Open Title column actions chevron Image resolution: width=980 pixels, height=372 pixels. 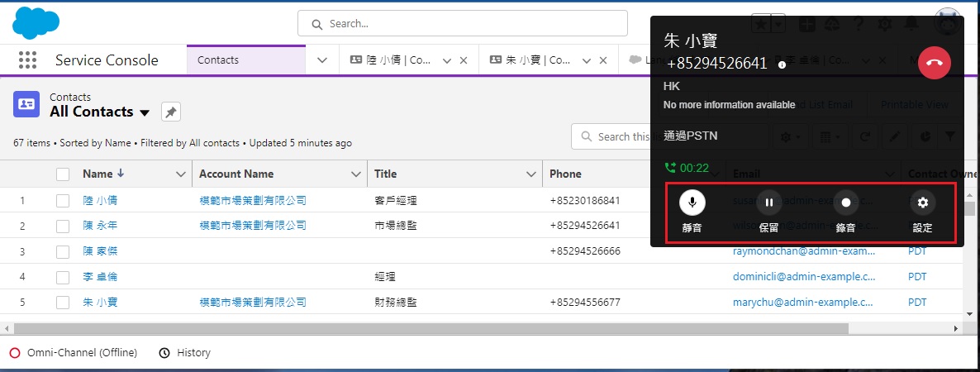[531, 174]
